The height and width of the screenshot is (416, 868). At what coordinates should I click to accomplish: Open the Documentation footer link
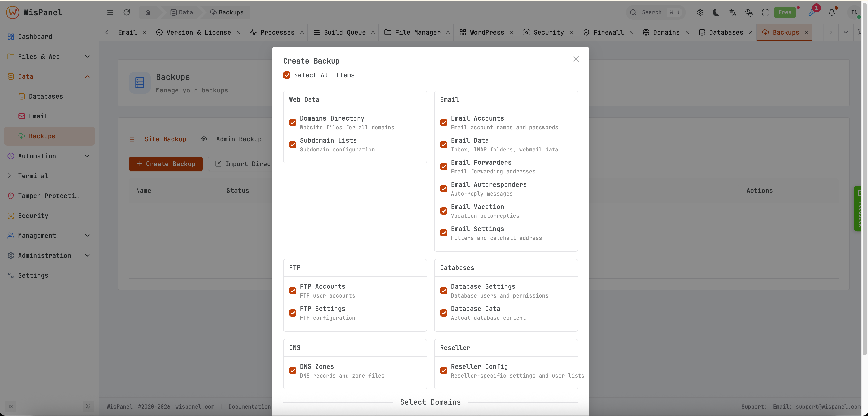pyautogui.click(x=249, y=407)
